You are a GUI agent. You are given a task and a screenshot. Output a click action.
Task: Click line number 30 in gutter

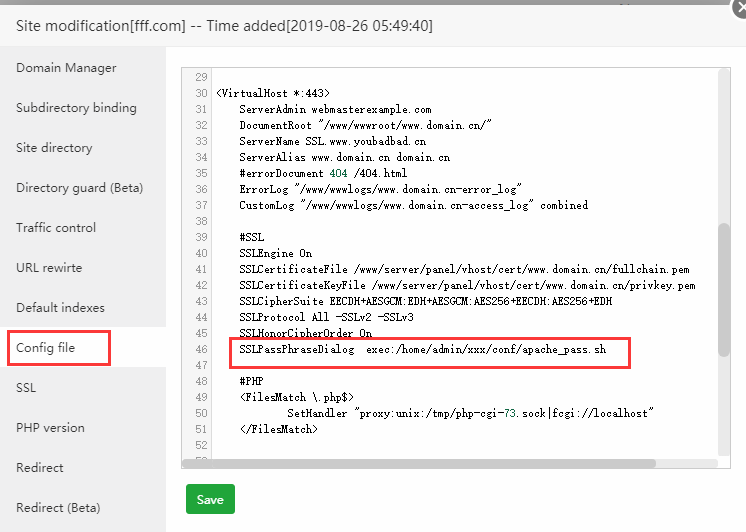tap(201, 93)
